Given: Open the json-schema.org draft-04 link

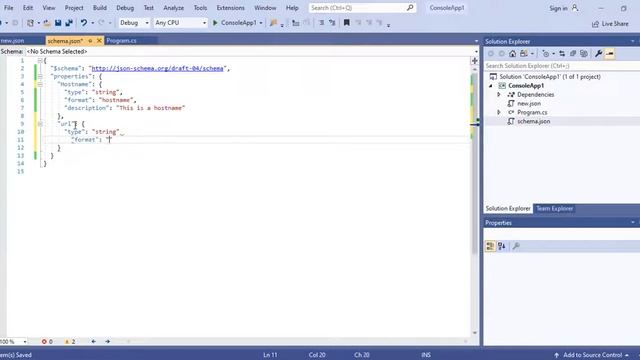Looking at the screenshot, I should point(158,69).
